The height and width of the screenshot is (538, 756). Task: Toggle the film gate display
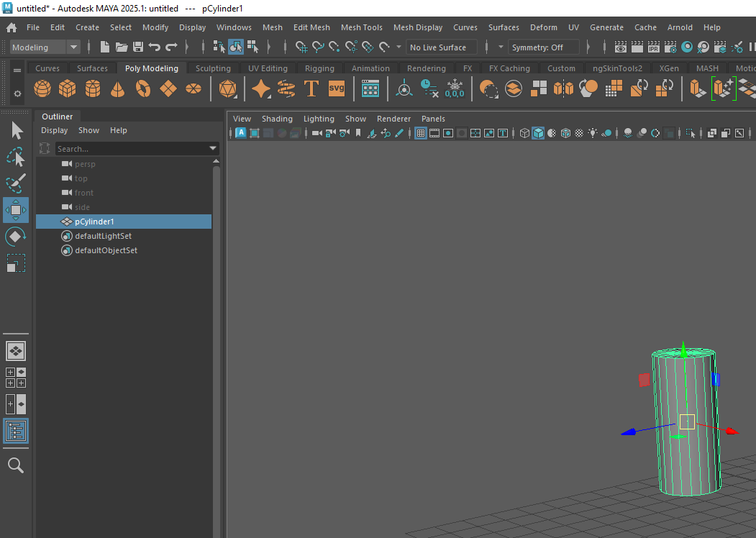click(434, 133)
